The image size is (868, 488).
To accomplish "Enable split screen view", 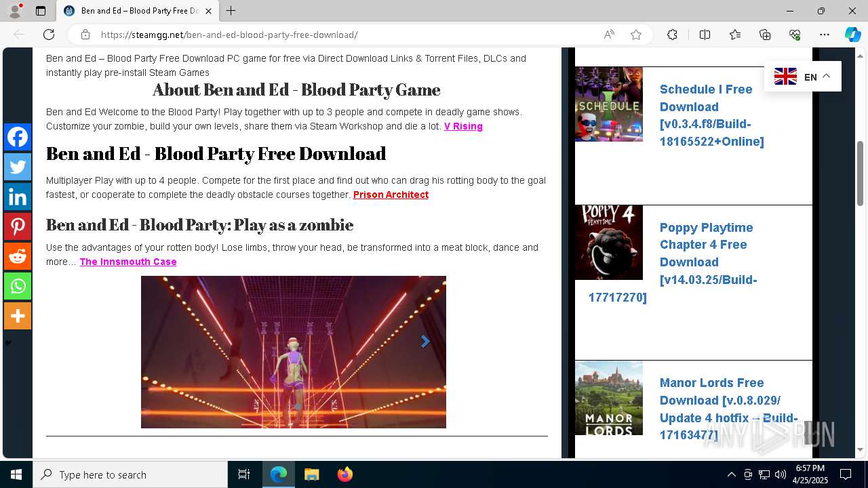I will pos(705,35).
